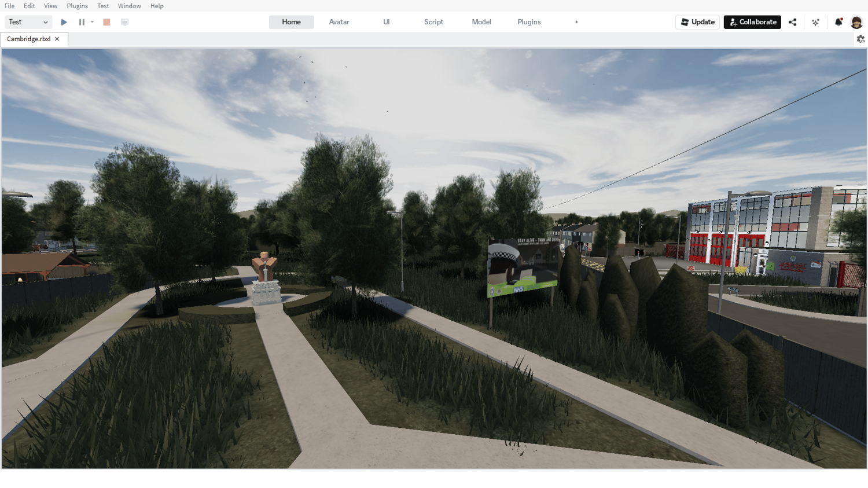
Task: Open the Help menu
Action: click(x=157, y=6)
